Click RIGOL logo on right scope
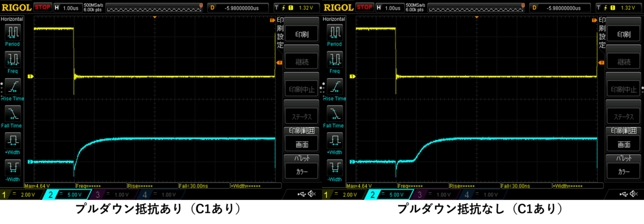This screenshot has height=224, width=644. tap(338, 7)
